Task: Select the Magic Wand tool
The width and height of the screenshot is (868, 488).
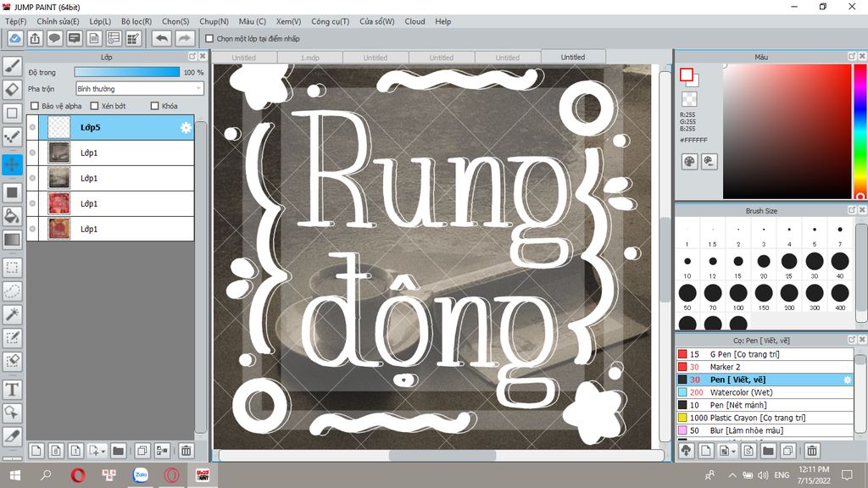Action: [12, 314]
